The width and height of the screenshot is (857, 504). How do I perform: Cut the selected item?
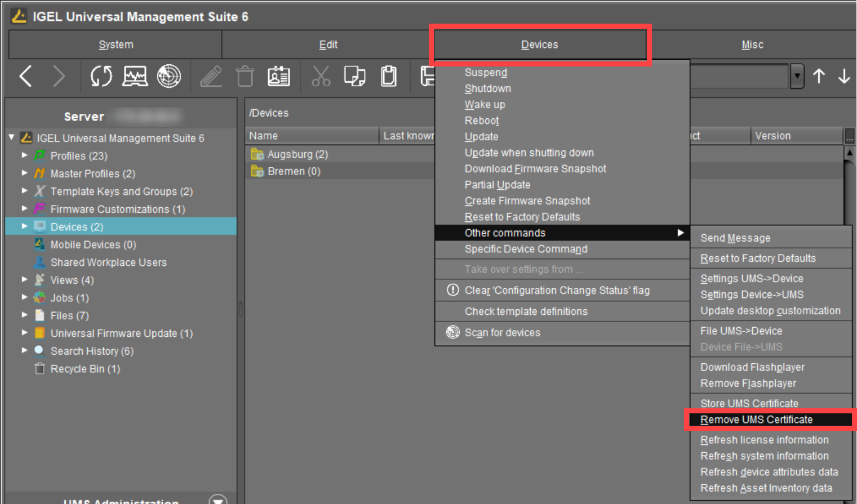(x=321, y=76)
